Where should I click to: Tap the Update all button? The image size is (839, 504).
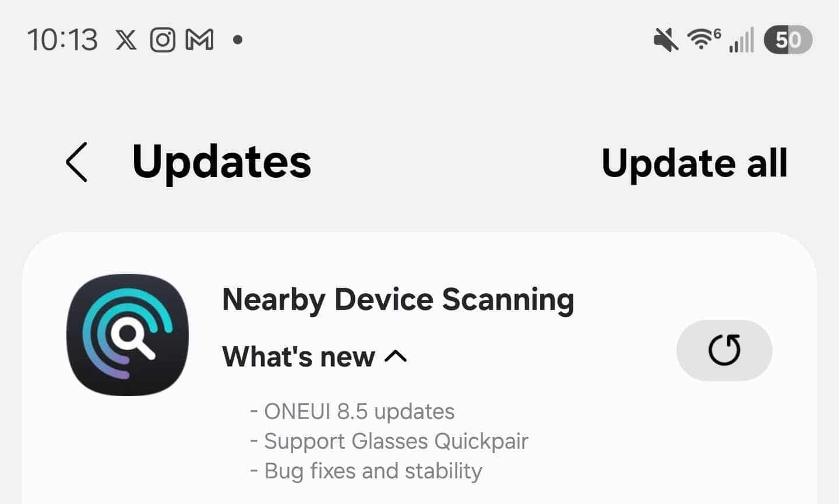[695, 163]
